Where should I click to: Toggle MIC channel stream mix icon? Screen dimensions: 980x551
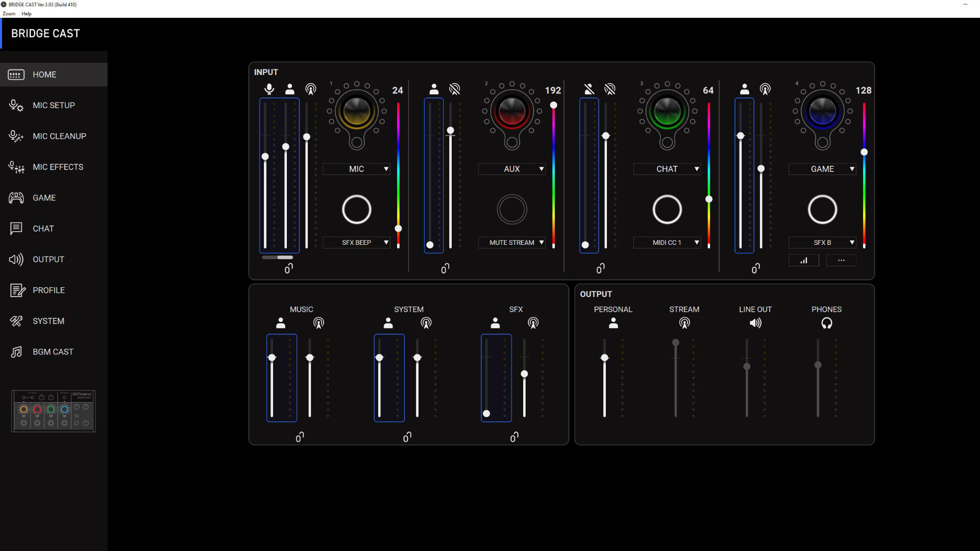310,89
